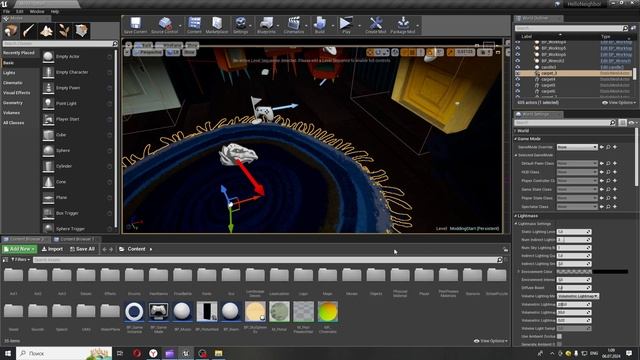
Task: Select the Player Start icon
Action: coord(48,119)
